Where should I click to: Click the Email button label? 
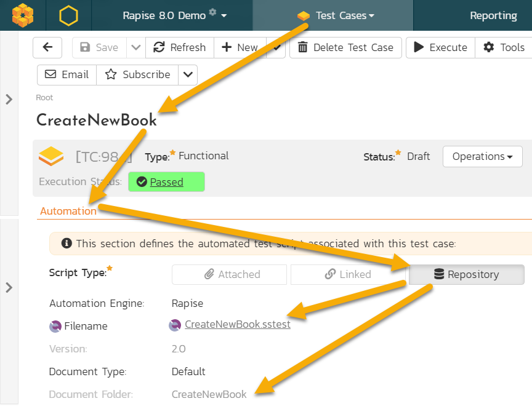coord(75,74)
